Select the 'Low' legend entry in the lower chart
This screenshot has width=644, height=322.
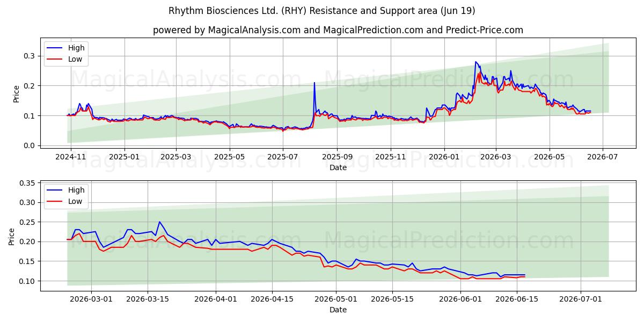click(x=75, y=201)
